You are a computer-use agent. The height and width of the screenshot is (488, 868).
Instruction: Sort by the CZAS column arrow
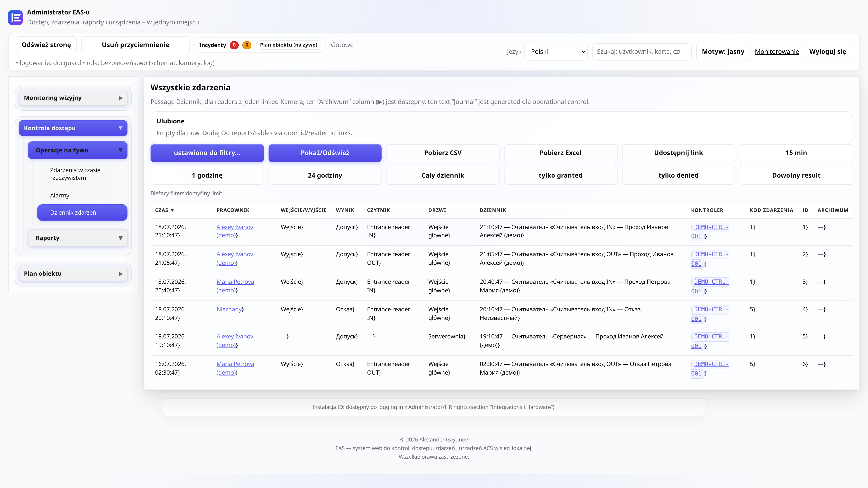coord(172,210)
